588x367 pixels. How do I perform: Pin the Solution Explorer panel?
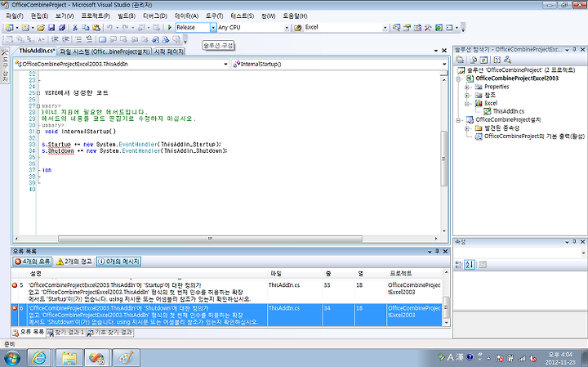(x=574, y=50)
